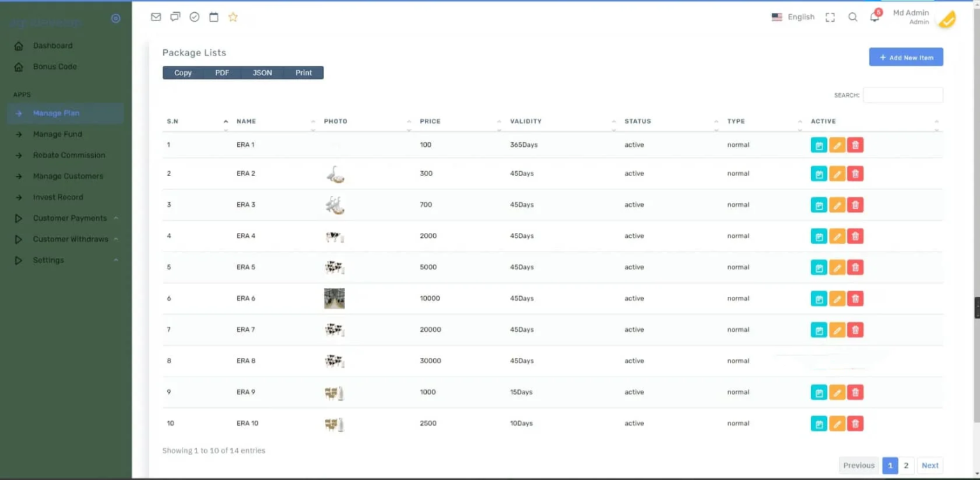Click the yellow star bookmark icon

click(233, 17)
